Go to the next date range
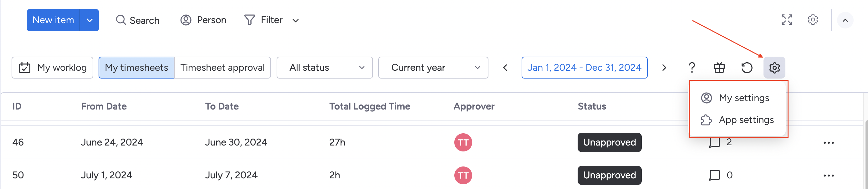 pyautogui.click(x=664, y=68)
